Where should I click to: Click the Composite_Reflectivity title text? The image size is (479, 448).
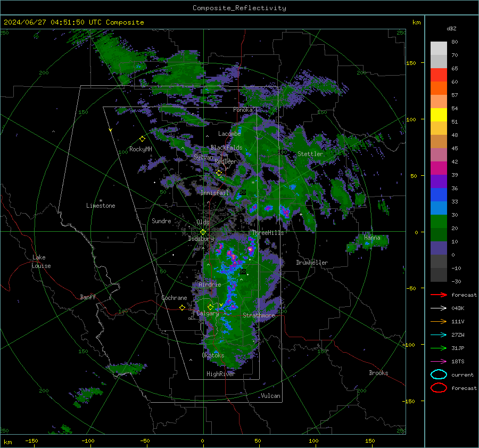[239, 8]
